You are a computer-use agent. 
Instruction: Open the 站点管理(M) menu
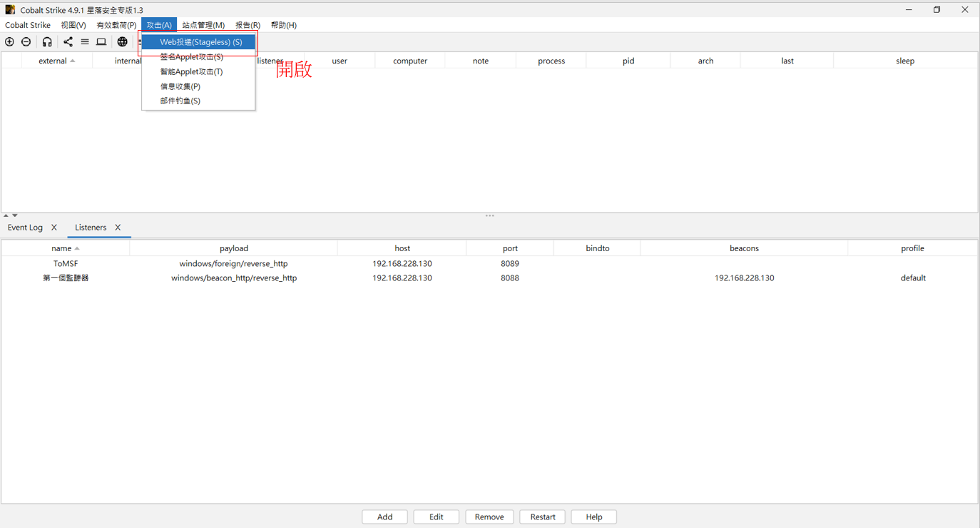click(x=203, y=25)
